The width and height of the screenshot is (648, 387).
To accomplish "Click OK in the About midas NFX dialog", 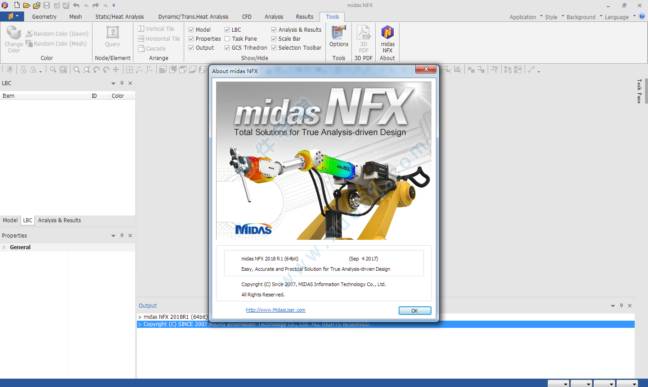I will (415, 311).
